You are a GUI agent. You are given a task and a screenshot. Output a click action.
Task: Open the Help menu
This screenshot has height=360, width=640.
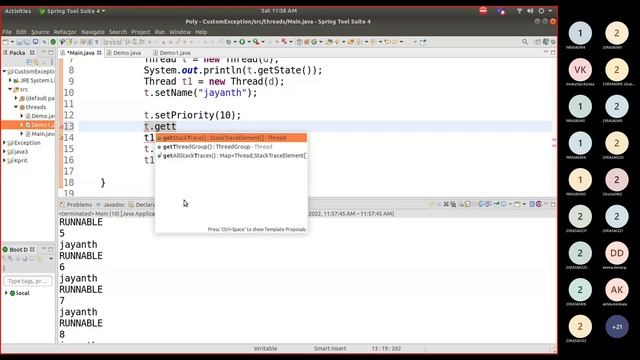point(201,32)
